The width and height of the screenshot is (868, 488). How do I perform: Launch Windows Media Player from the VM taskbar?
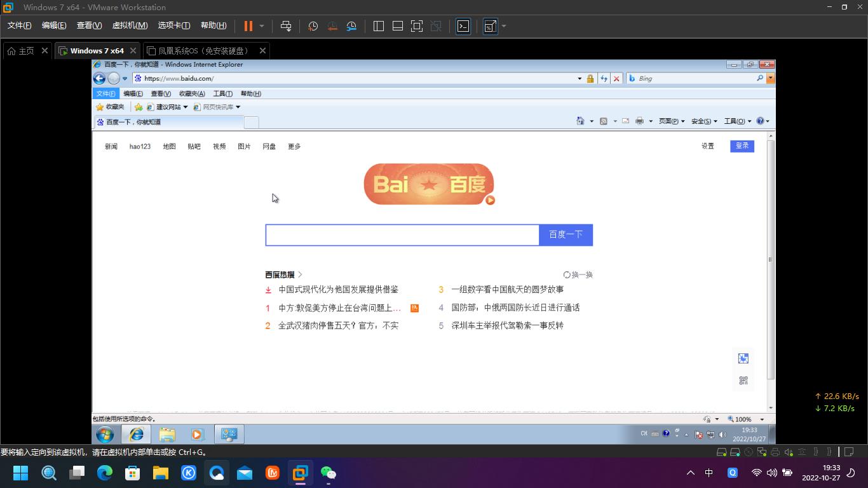tap(197, 434)
